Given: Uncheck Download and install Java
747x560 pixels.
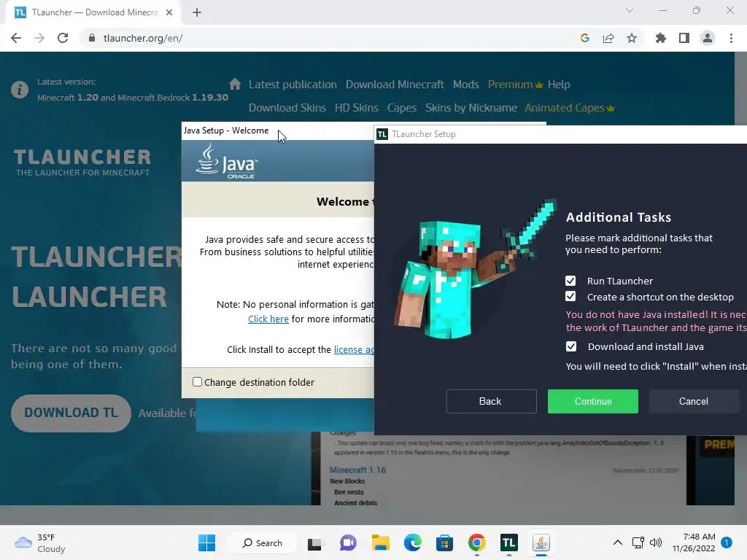Looking at the screenshot, I should tap(570, 346).
